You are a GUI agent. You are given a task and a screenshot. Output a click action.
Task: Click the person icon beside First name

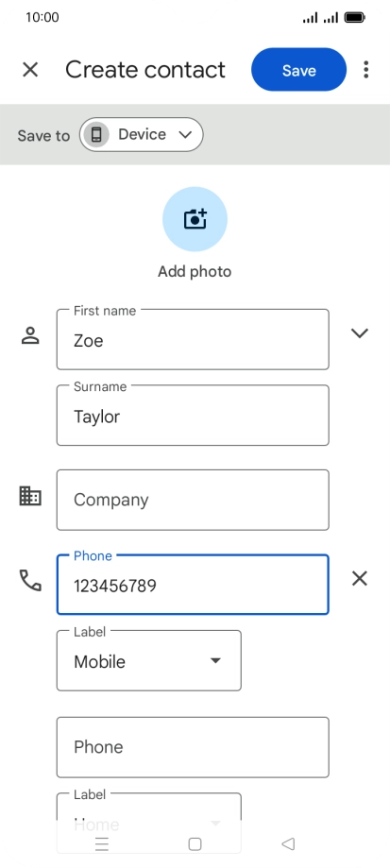coord(30,335)
